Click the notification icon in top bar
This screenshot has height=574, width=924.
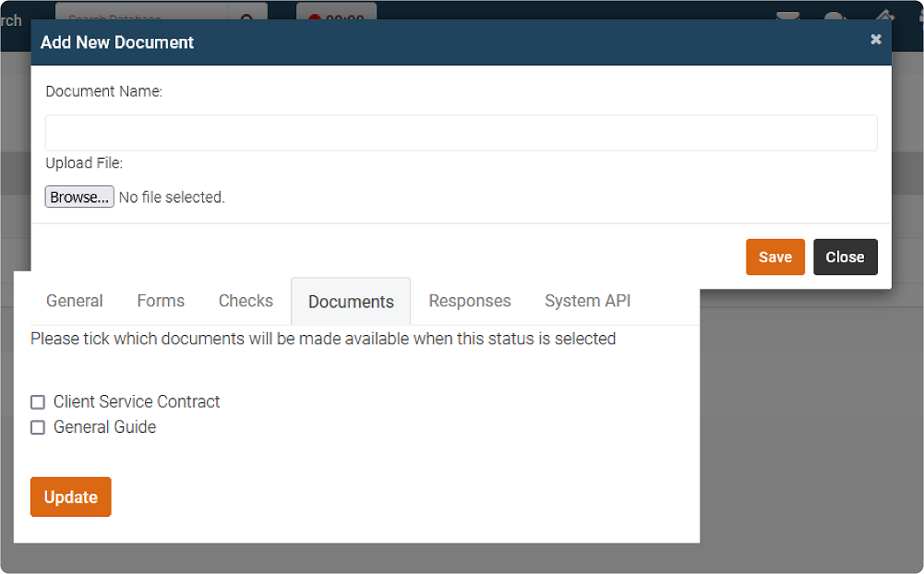834,18
